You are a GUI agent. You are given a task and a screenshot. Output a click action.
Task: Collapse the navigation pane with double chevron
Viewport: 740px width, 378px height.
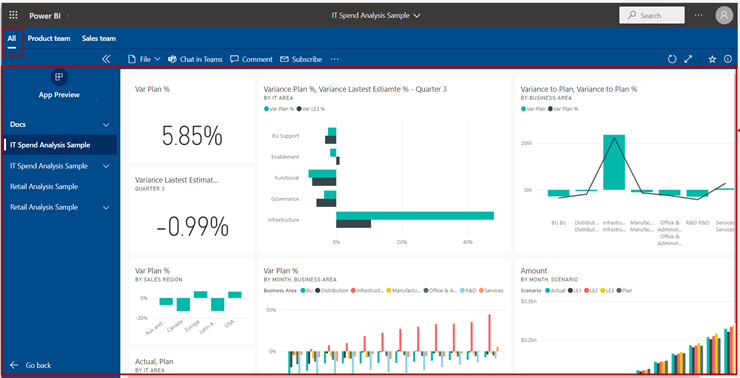point(106,59)
